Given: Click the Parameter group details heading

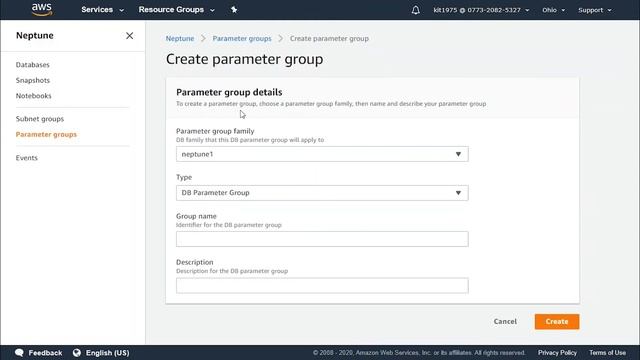Looking at the screenshot, I should 229,92.
